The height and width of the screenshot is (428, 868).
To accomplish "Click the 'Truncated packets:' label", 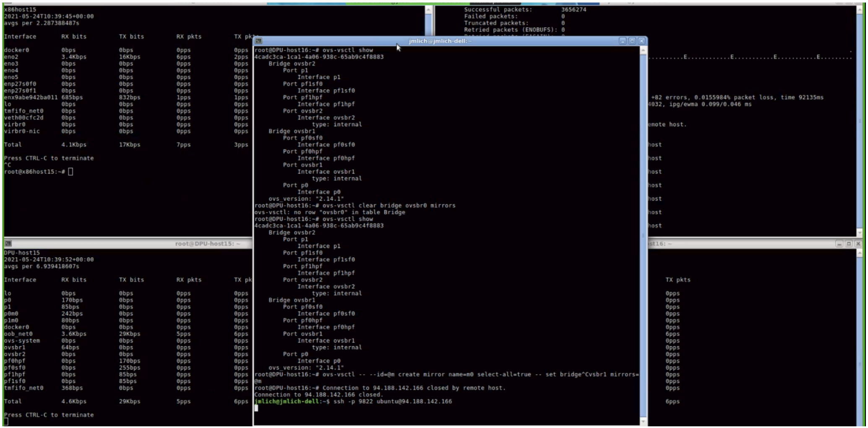I will click(x=496, y=23).
